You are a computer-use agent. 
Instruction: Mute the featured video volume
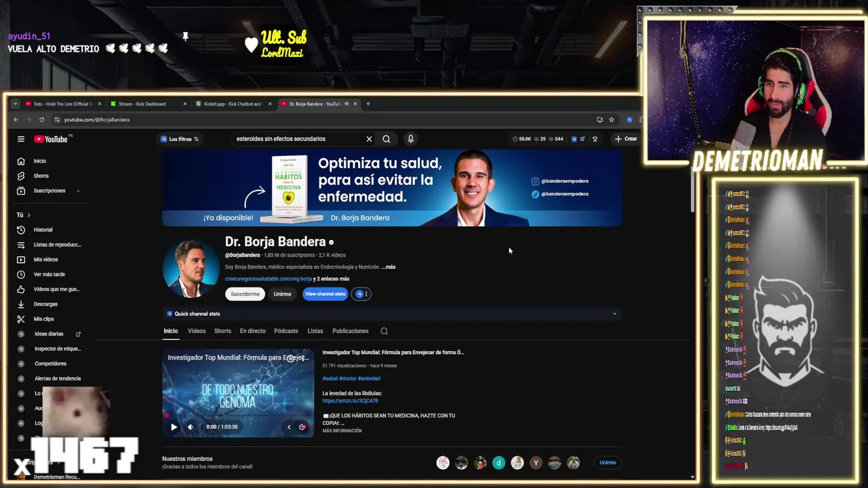click(x=191, y=427)
